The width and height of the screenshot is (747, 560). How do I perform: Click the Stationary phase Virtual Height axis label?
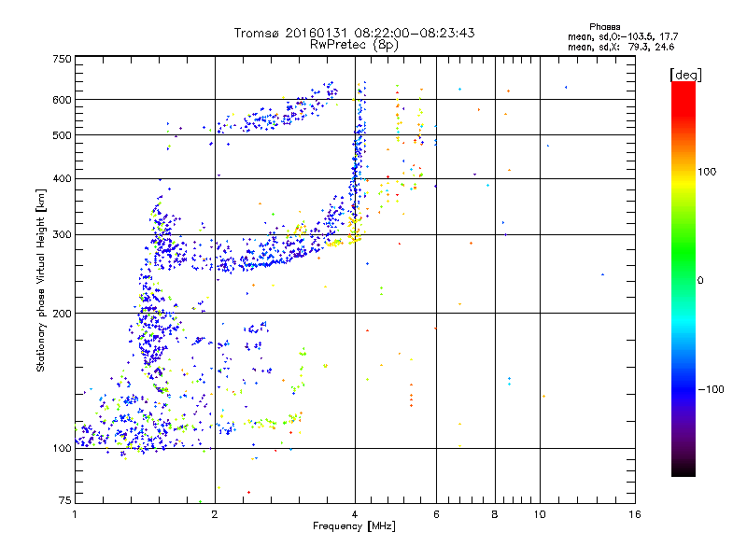[x=41, y=280]
